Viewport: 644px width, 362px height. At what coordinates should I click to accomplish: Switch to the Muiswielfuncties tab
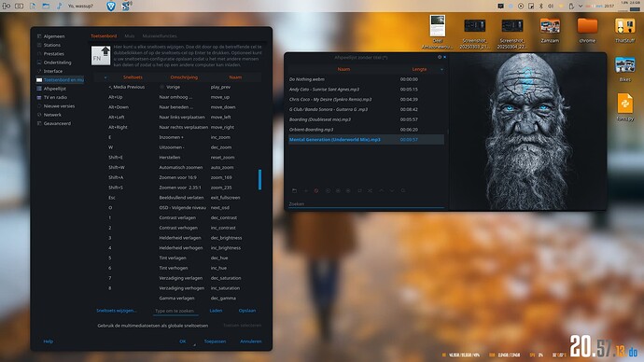point(160,36)
